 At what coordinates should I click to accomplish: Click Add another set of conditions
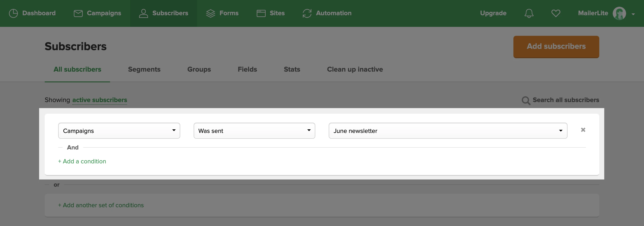[x=101, y=205]
